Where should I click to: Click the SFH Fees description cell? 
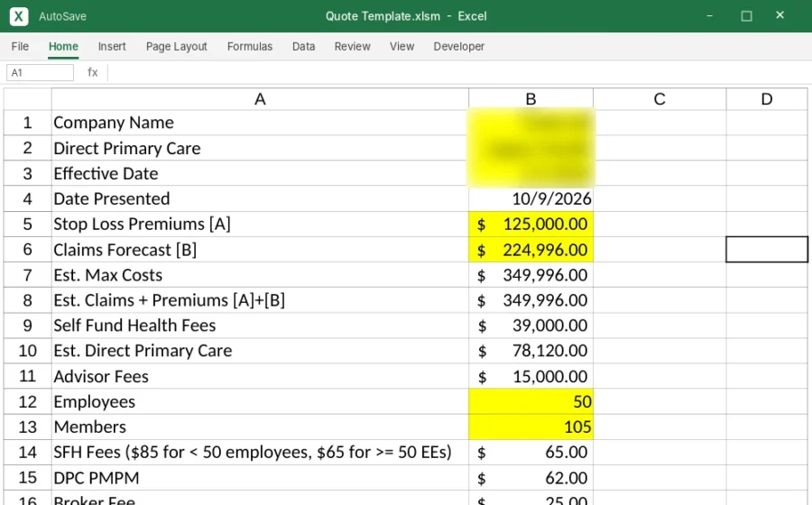[260, 452]
